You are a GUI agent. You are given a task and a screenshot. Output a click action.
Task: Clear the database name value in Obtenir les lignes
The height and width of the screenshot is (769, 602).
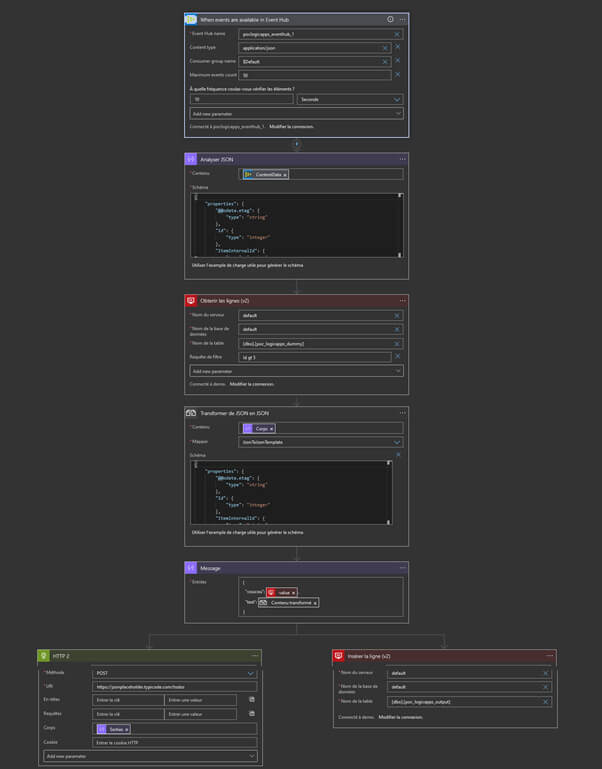click(x=397, y=330)
